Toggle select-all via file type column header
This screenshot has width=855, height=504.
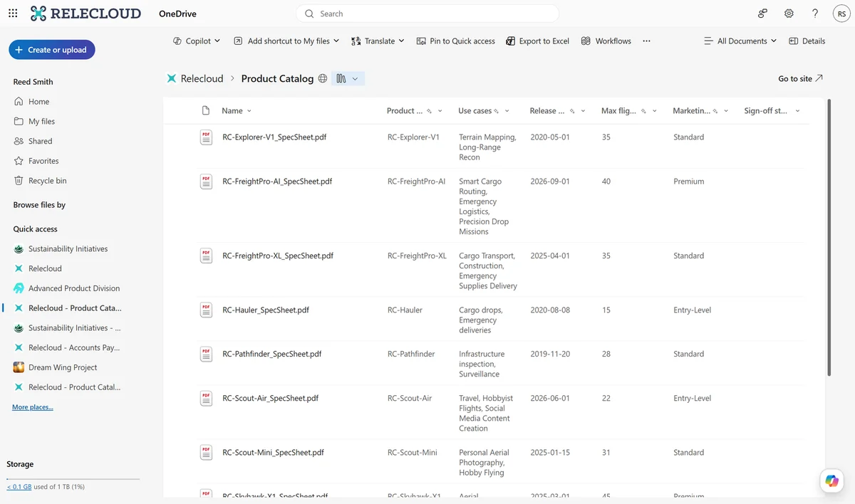click(206, 110)
